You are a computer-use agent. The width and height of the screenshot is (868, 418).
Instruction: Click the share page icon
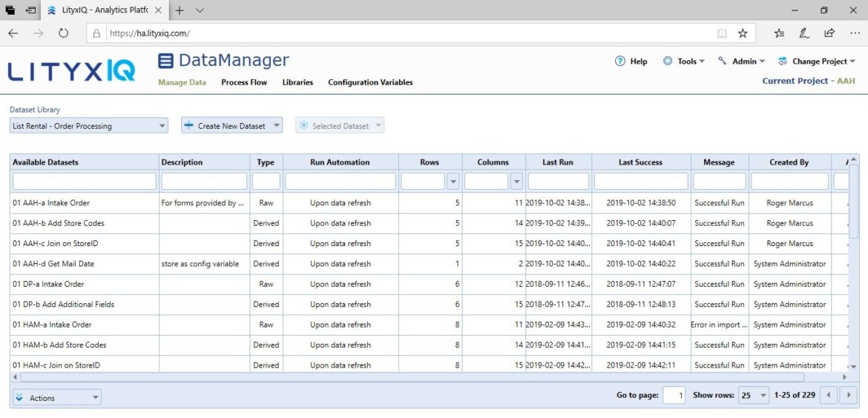(x=829, y=33)
